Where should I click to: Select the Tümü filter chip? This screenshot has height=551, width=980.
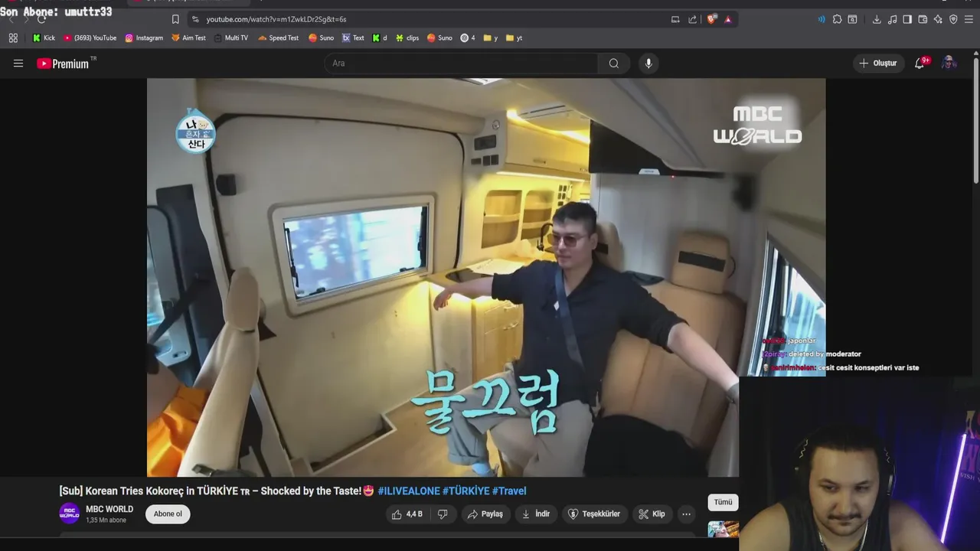(x=724, y=502)
